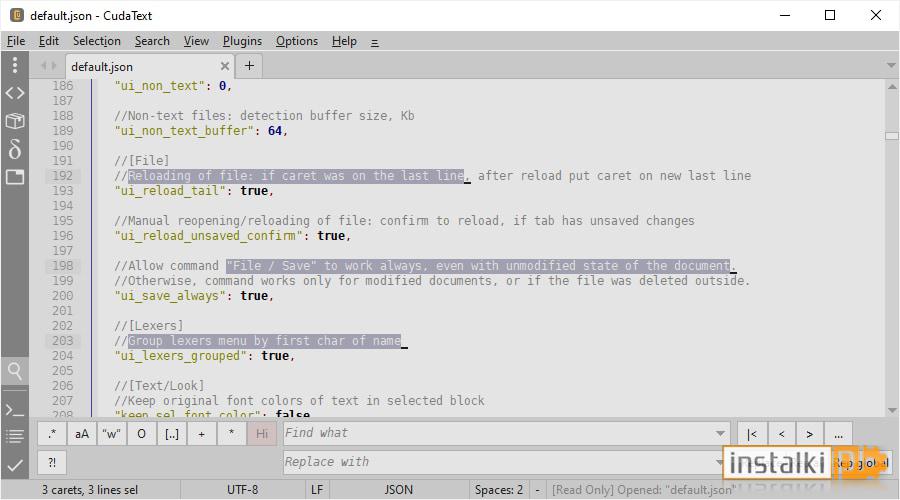Viewport: 900px width, 500px height.
Task: Click the vertical scrollbar thumb
Action: coord(891,136)
